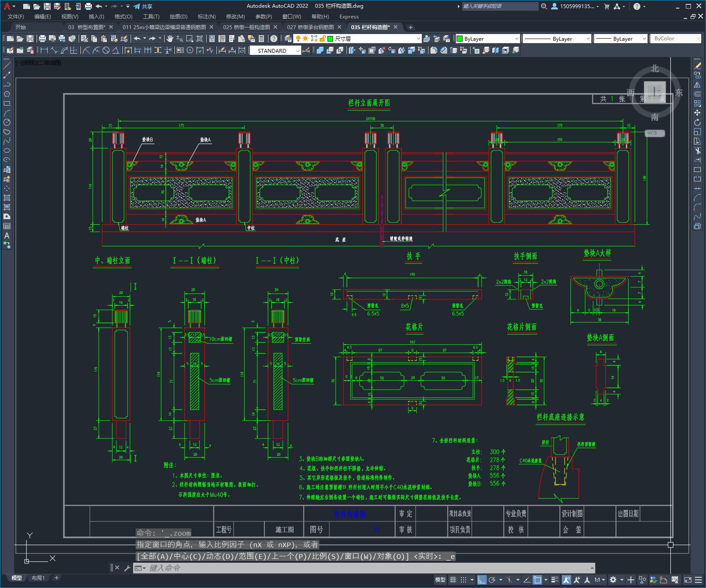Select the Circle tool in left toolbar
Screen dimensions: 706x588
pos(7,122)
